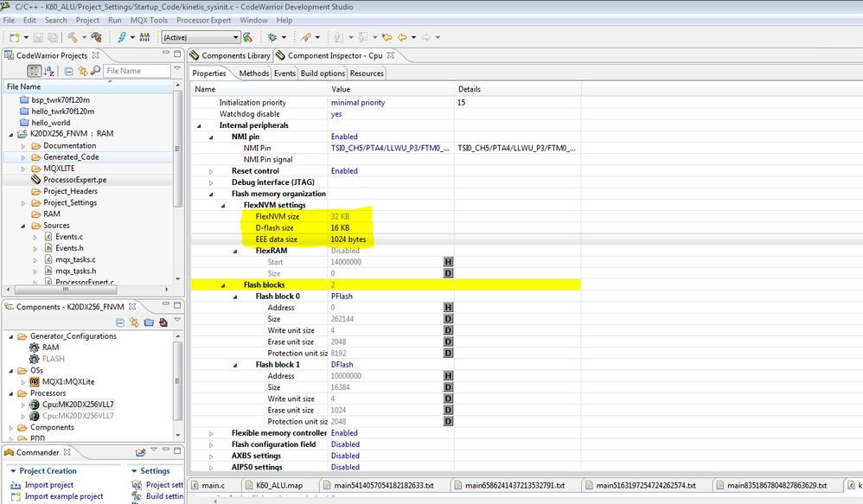Click the Build settings link in Commander
863x504 pixels.
(164, 496)
